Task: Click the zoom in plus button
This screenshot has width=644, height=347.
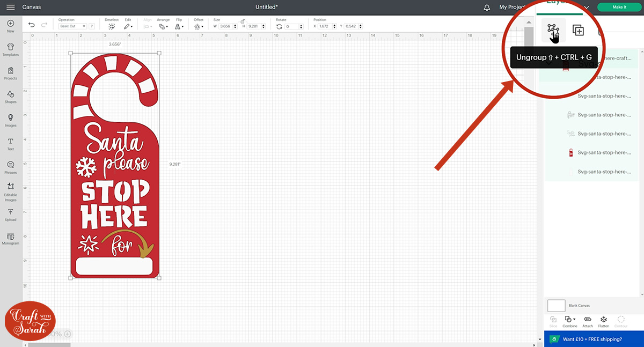Action: click(x=68, y=334)
